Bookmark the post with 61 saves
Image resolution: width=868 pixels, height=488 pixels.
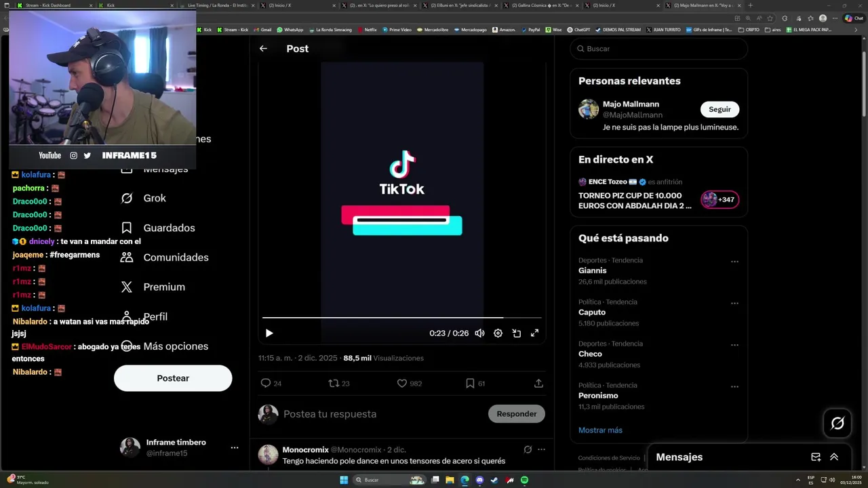470,384
